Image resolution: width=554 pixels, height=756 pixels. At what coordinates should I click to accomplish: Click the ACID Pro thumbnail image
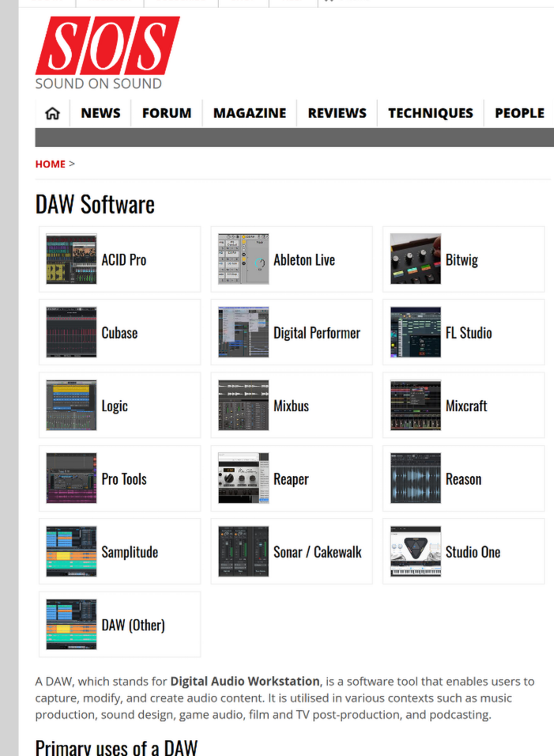point(71,259)
